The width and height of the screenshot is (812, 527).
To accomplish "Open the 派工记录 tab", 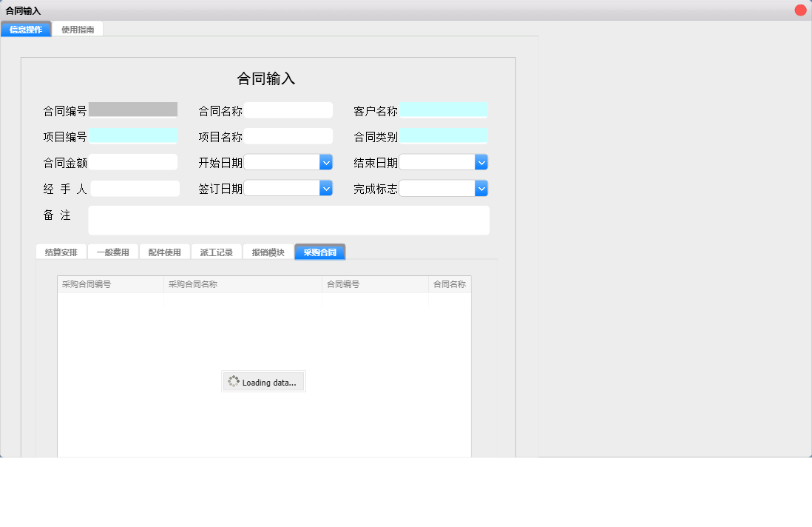I will point(216,251).
